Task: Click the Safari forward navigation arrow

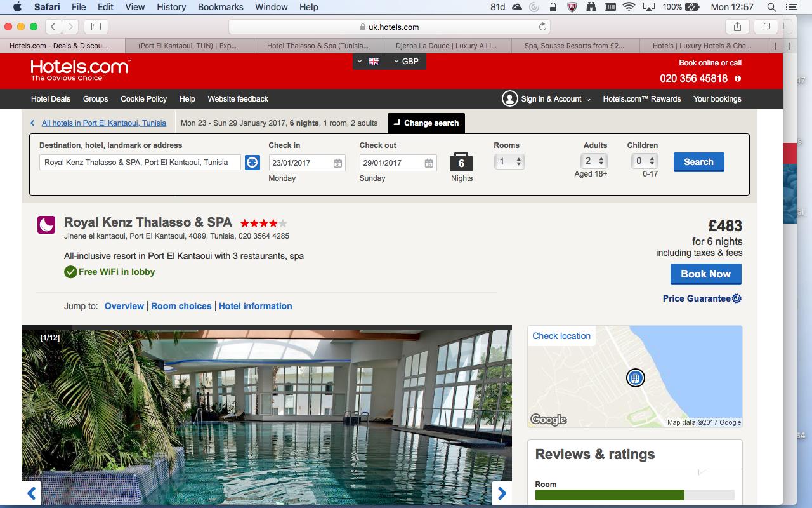Action: pyautogui.click(x=70, y=27)
